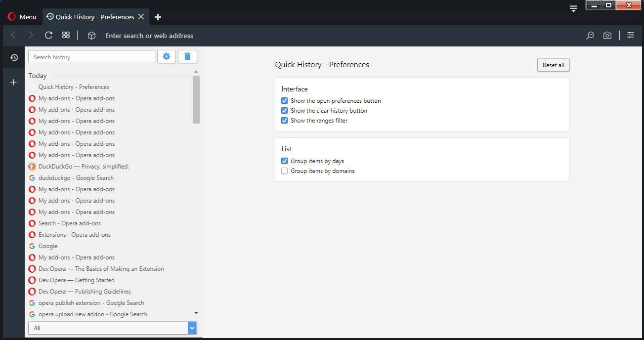Open the Opera Menu button

point(22,17)
